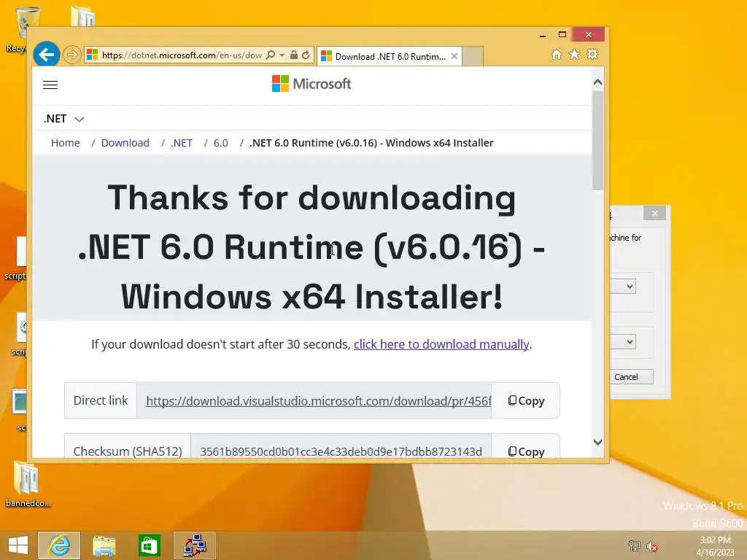Viewport: 747px width, 560px height.
Task: Open the taskbar clock showing 3:02 PM
Action: (x=715, y=545)
